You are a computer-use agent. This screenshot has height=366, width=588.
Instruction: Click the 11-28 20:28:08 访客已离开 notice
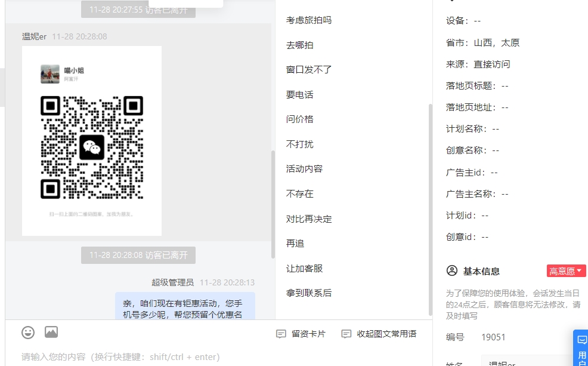pyautogui.click(x=138, y=256)
